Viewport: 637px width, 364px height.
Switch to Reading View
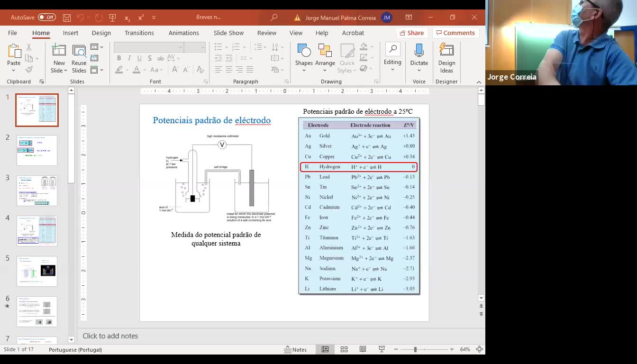pos(363,349)
